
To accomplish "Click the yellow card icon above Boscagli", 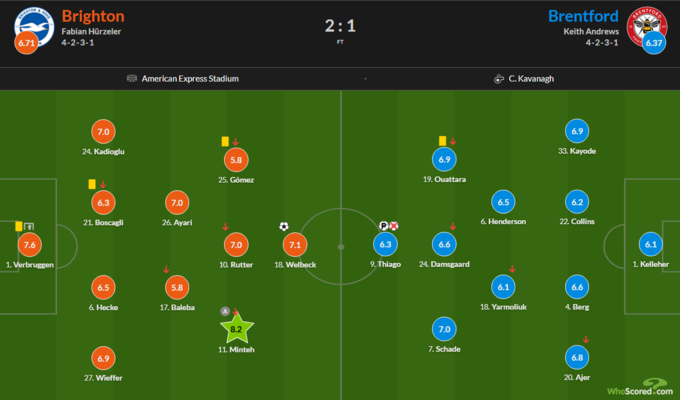I will point(91,184).
